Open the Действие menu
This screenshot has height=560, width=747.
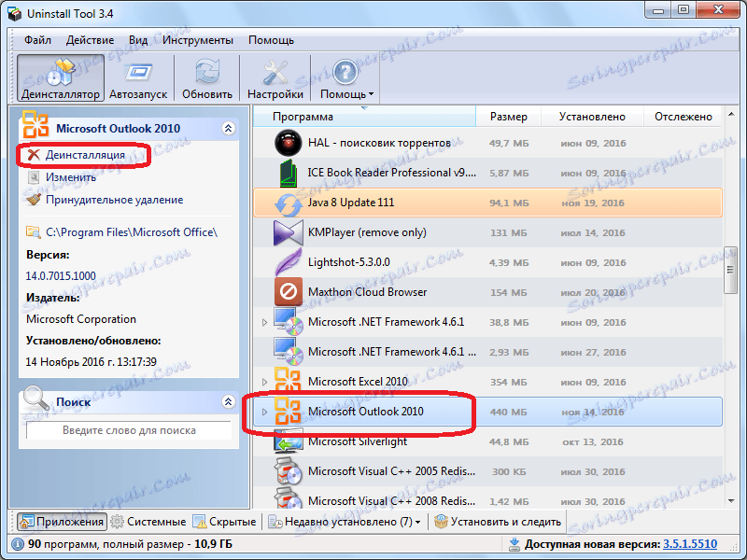click(90, 40)
